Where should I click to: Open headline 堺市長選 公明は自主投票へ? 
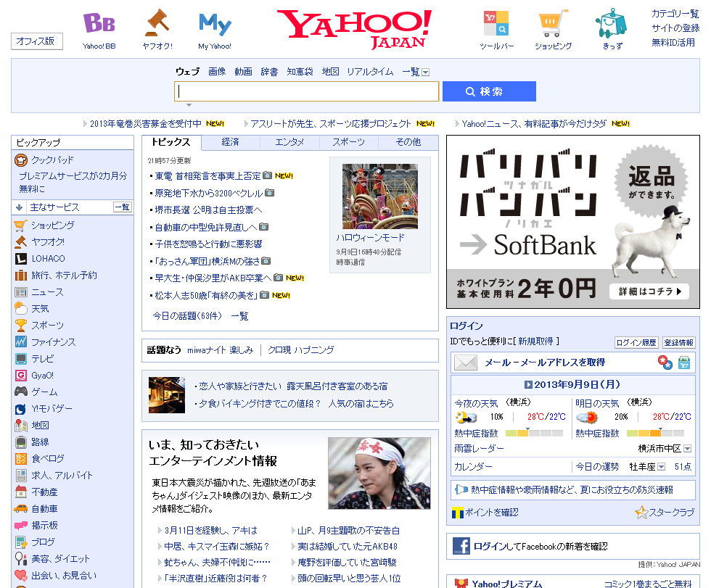[x=209, y=210]
